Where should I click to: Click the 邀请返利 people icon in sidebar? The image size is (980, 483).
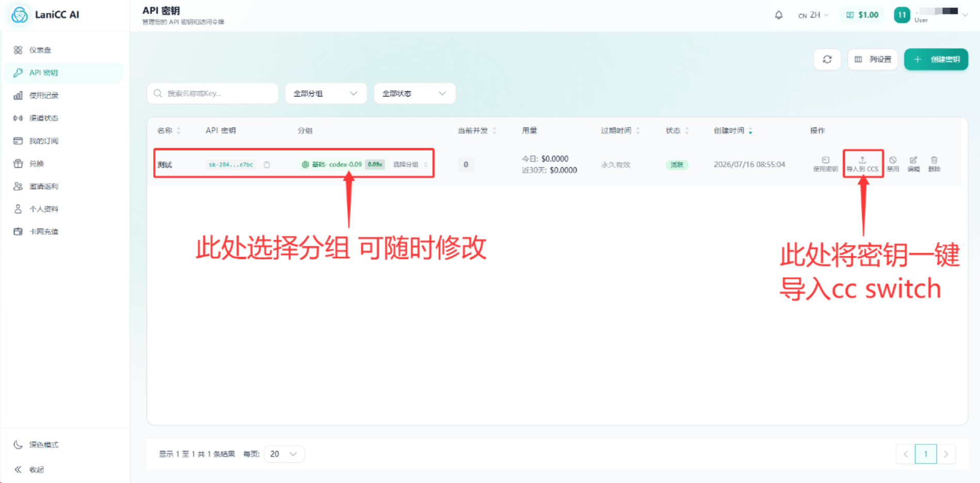coord(18,186)
